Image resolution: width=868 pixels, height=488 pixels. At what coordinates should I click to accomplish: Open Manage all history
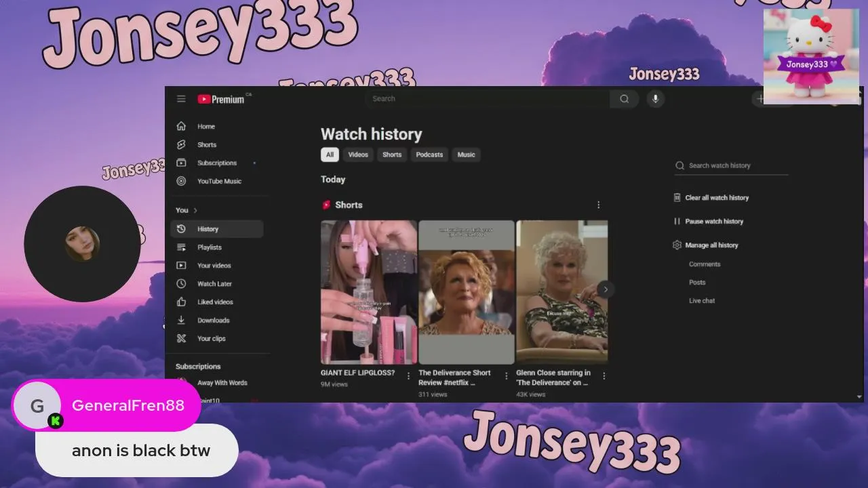coord(711,245)
